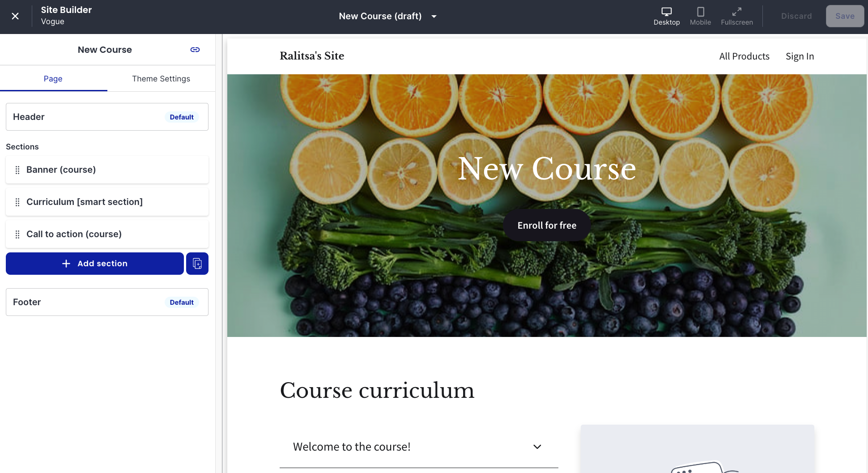Click the Default badge on Header
This screenshot has height=473, width=868.
point(182,117)
